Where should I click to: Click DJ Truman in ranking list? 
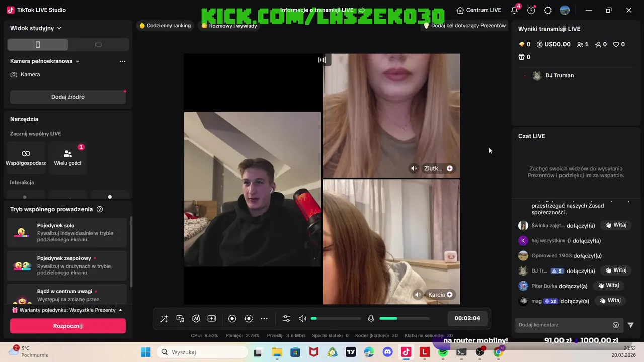pos(559,75)
